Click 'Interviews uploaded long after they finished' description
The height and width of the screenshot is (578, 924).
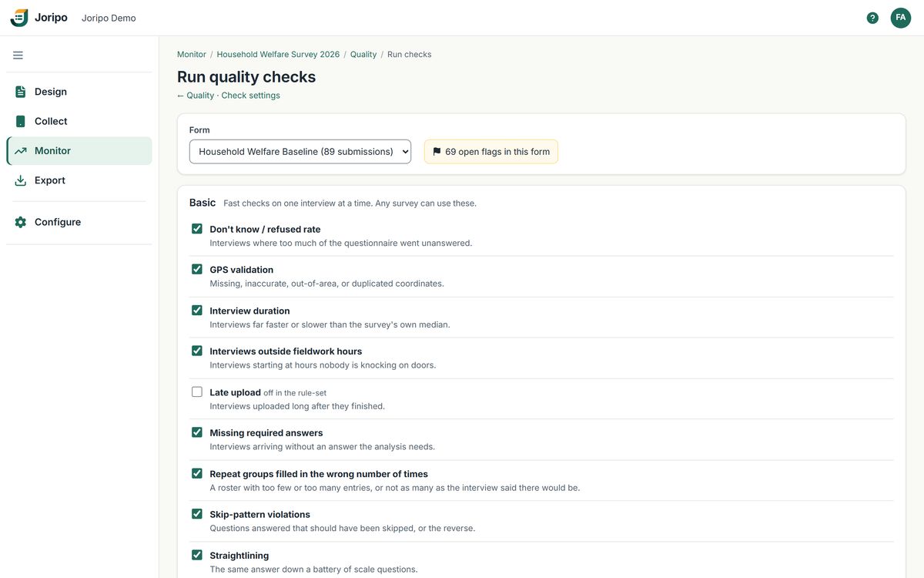[x=297, y=406]
